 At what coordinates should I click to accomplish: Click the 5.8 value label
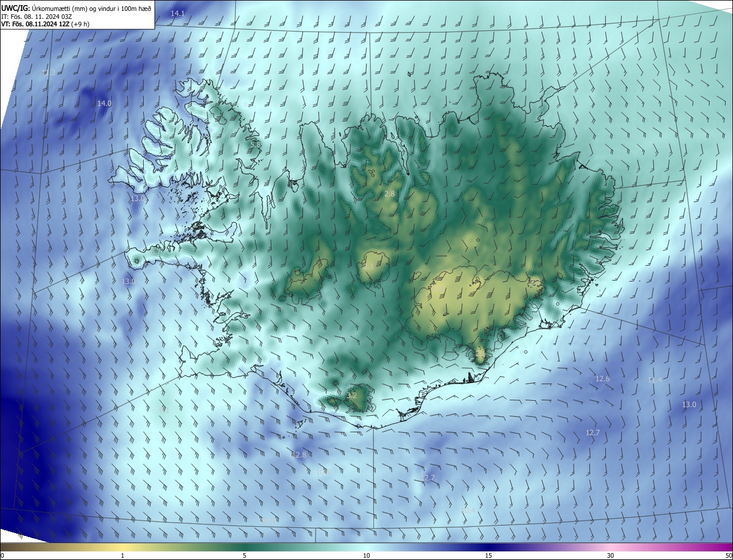255,145
